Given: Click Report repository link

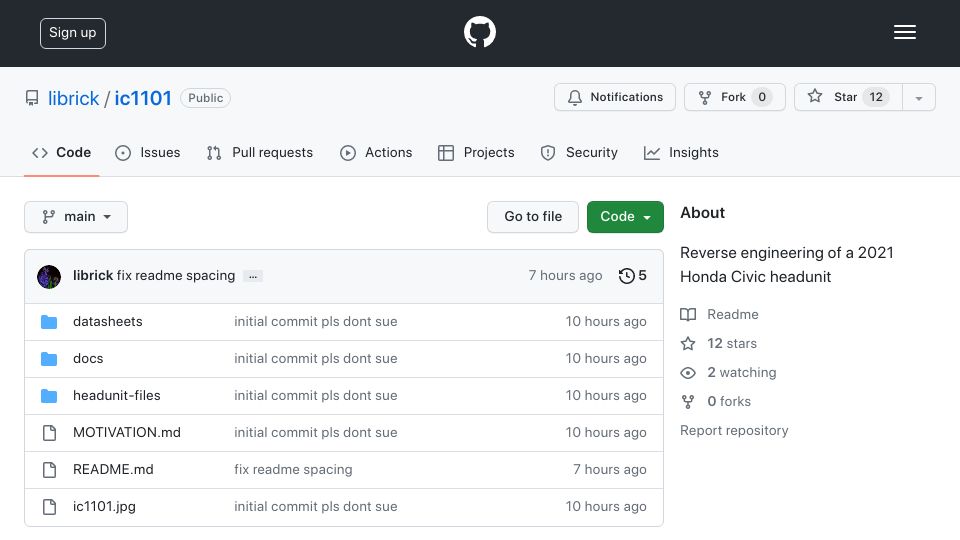Looking at the screenshot, I should tap(734, 430).
